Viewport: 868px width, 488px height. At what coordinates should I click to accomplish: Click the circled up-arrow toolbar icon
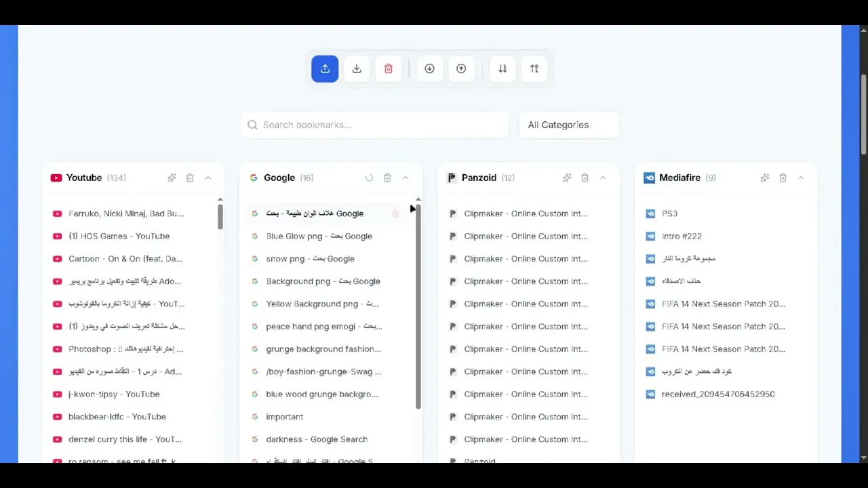(x=461, y=68)
